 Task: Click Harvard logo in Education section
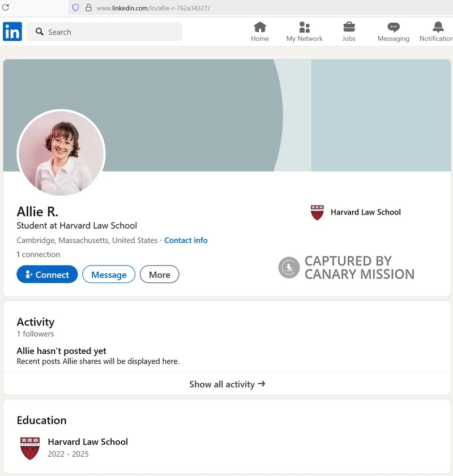coord(30,448)
